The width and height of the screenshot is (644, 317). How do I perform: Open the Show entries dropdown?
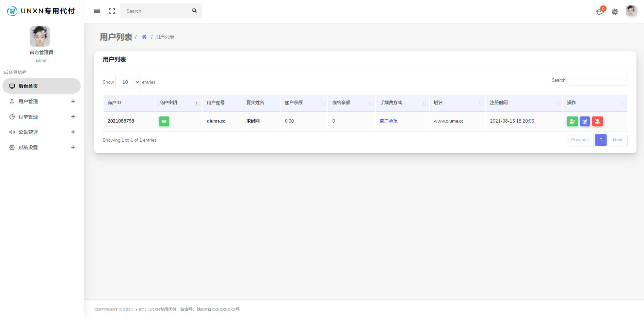tap(128, 82)
